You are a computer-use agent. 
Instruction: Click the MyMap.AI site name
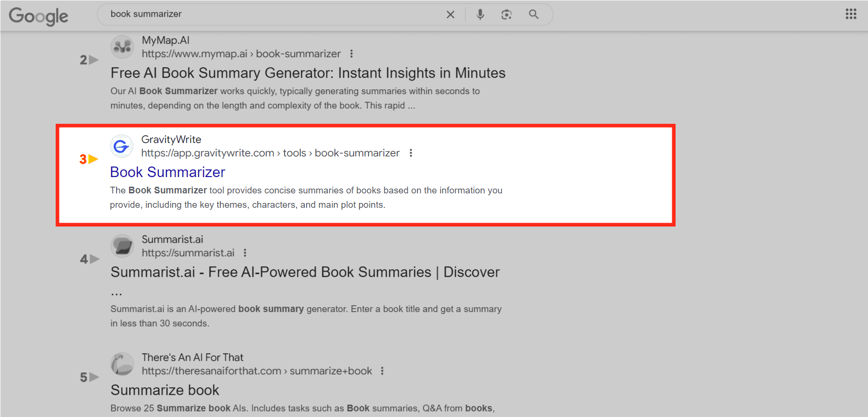tap(166, 40)
